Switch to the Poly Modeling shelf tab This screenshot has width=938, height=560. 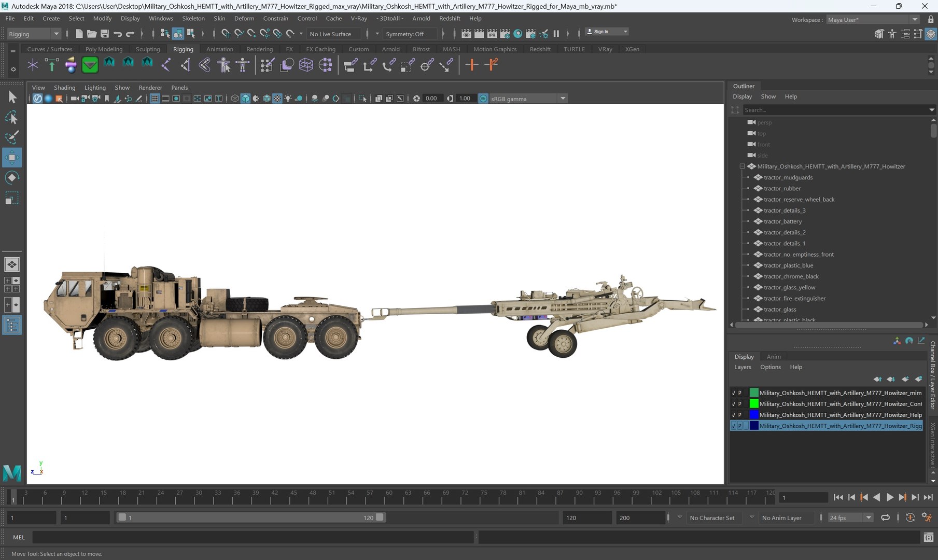point(104,49)
